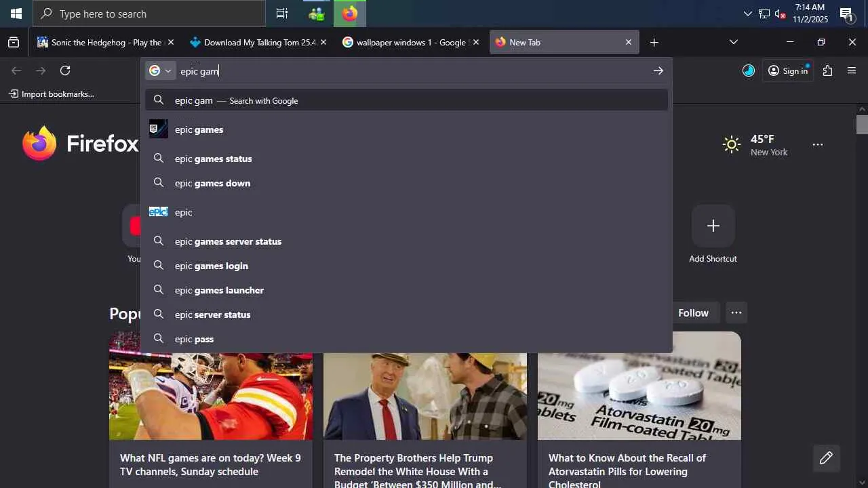Switch to Download My Talking Tom tab

pos(259,42)
